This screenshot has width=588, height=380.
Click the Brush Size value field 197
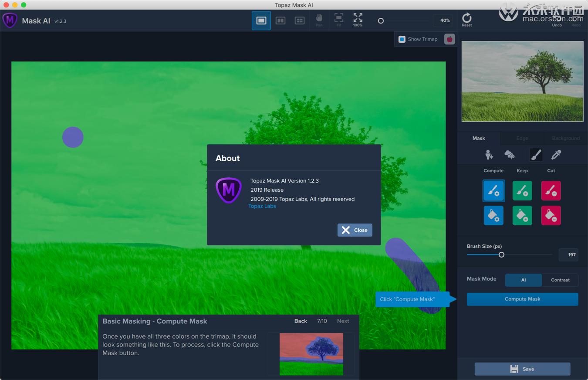[x=568, y=254]
